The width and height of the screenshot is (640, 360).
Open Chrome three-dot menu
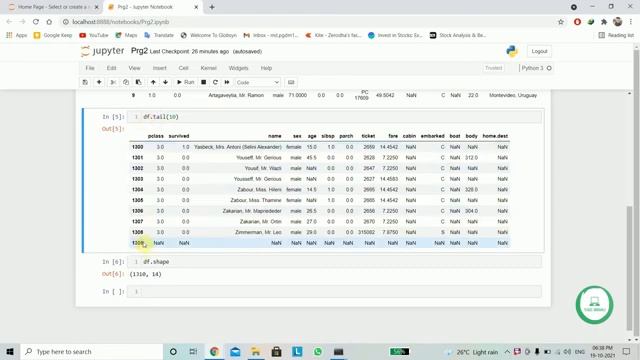631,22
